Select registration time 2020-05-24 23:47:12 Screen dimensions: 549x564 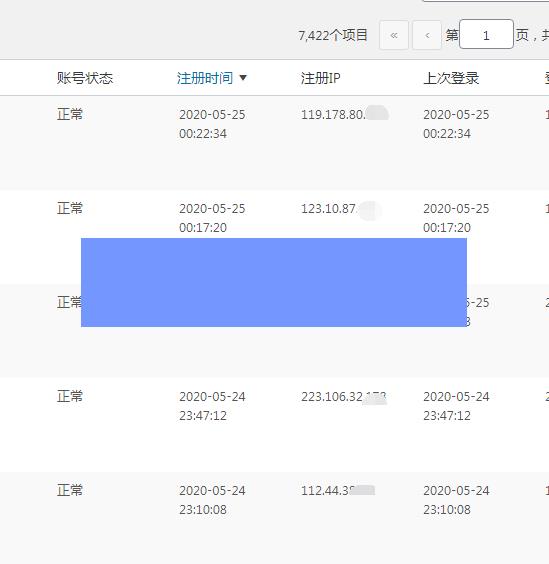212,406
